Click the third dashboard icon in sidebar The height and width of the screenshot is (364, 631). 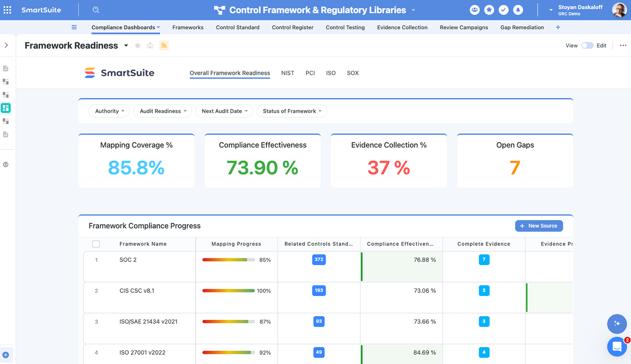coord(6,95)
